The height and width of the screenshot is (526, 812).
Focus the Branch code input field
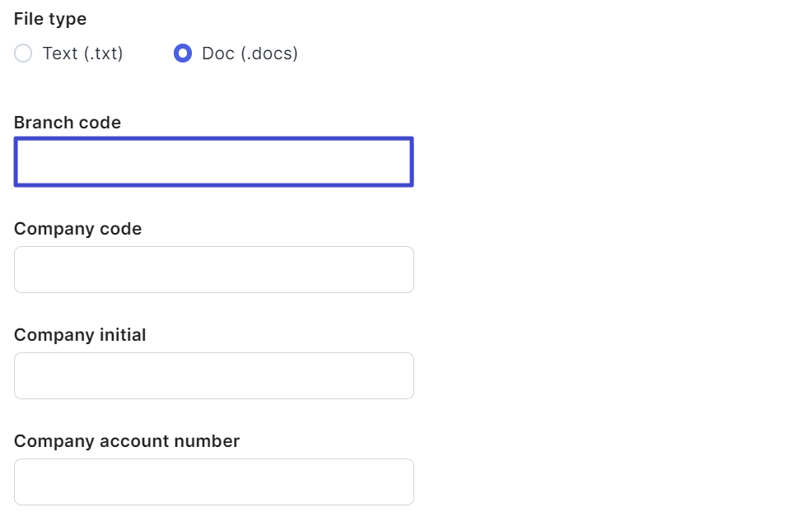click(213, 162)
